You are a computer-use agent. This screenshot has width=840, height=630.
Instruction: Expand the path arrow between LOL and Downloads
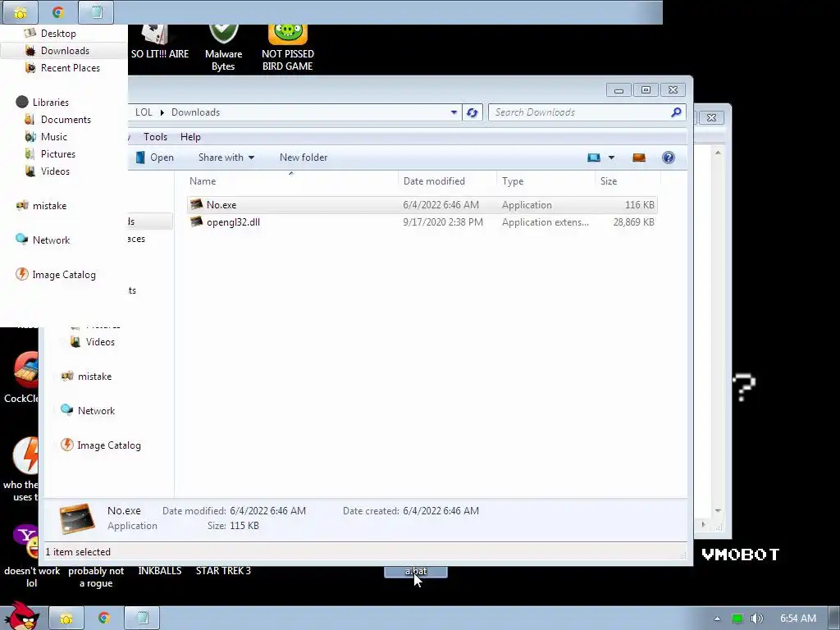point(162,112)
